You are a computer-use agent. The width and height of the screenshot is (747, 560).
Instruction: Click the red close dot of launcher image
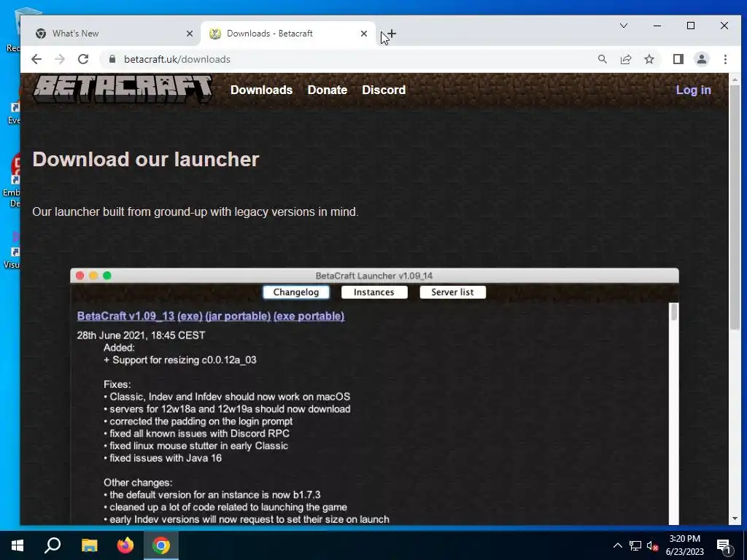80,276
